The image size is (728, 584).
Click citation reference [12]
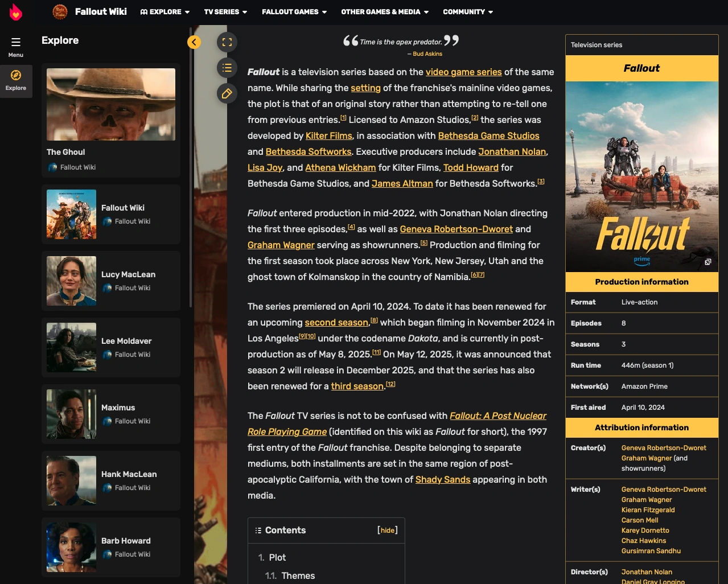coord(390,384)
